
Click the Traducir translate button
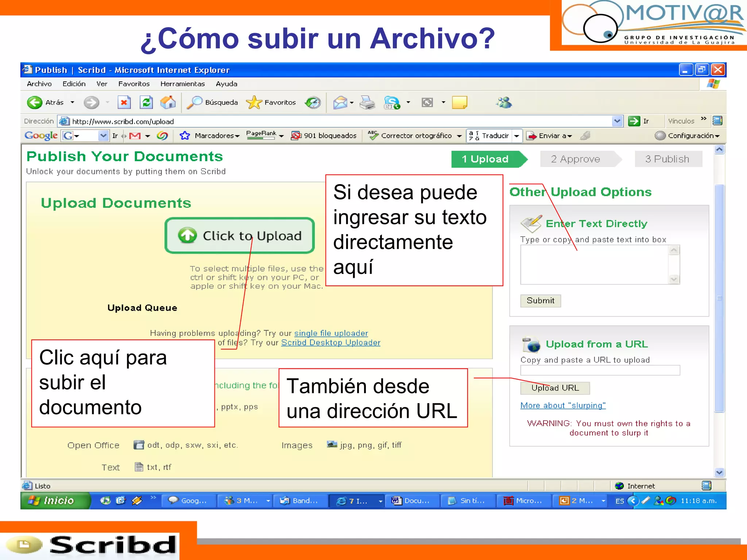coord(489,136)
